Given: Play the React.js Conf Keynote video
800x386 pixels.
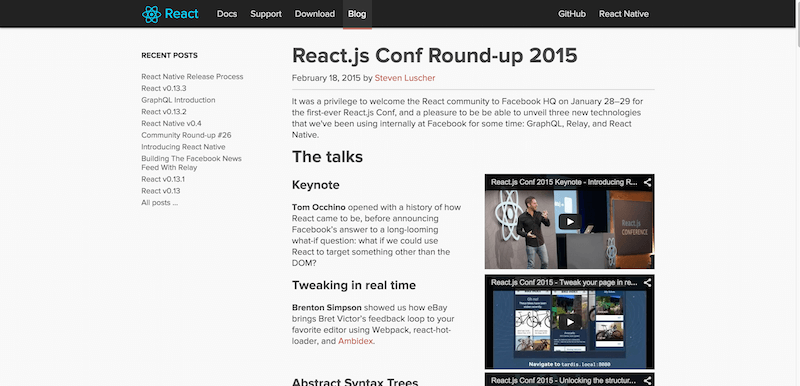Looking at the screenshot, I should (x=569, y=221).
